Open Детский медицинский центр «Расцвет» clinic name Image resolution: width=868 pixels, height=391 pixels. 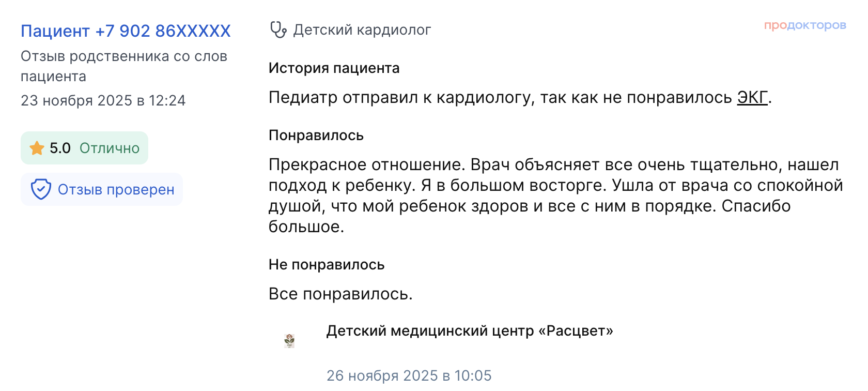click(470, 331)
